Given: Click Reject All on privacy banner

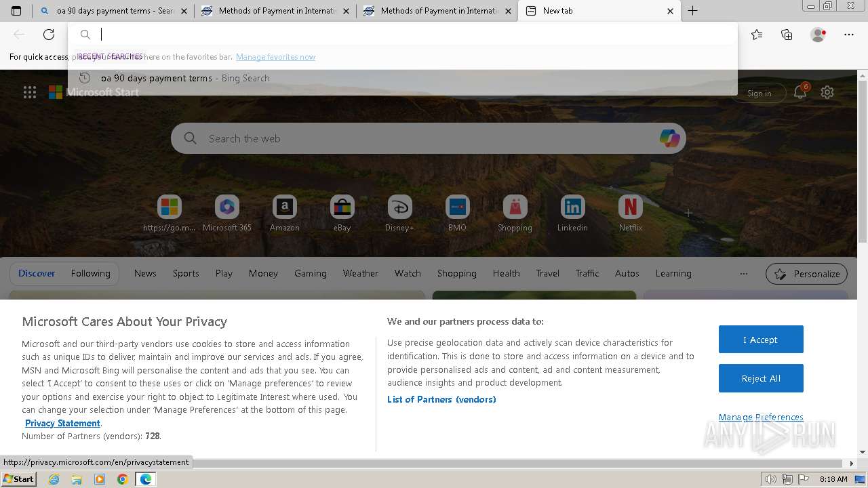Looking at the screenshot, I should click(x=761, y=378).
